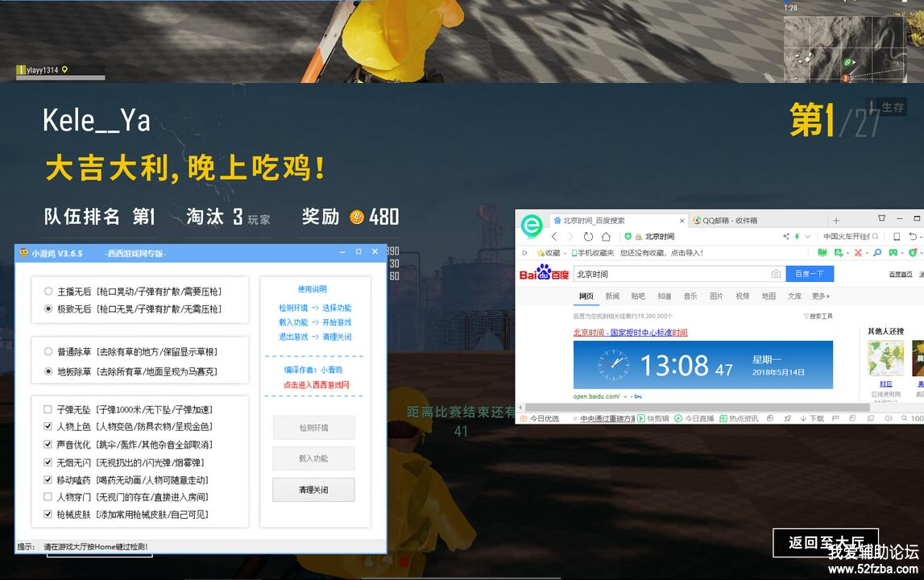Open the mobile phone icon in browser toolbar
Screen dimensions: 924x580
click(x=897, y=236)
